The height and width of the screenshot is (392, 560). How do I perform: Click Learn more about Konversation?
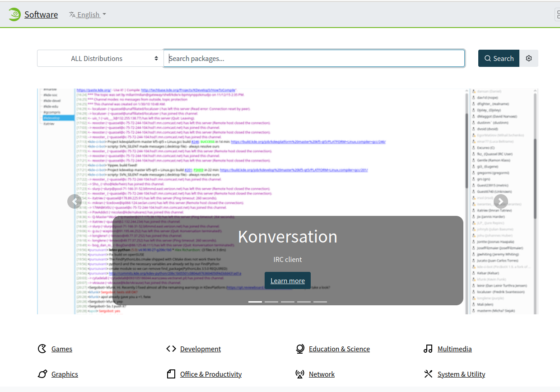point(287,280)
